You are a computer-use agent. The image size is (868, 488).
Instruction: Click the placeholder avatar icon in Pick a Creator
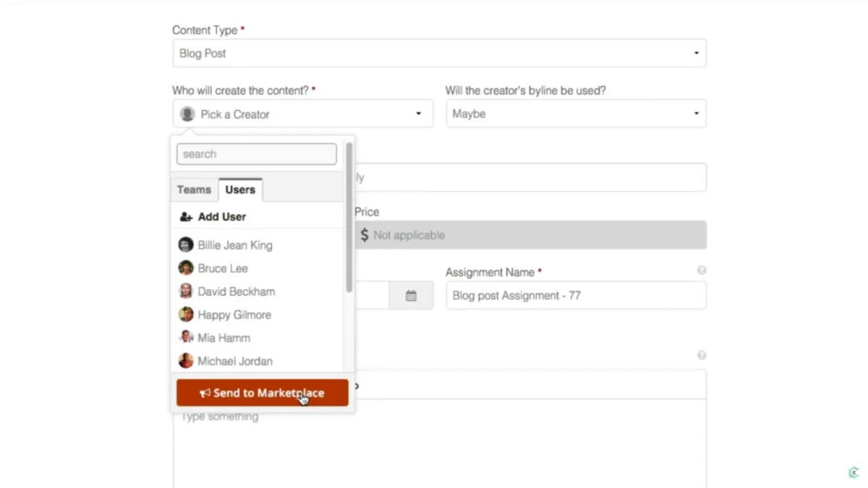tap(187, 114)
